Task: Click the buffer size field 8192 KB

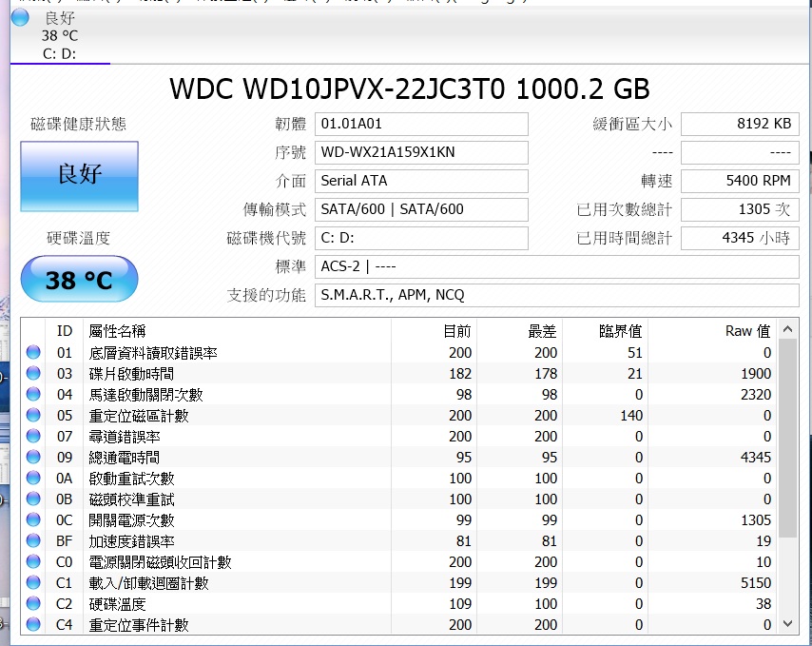Action: 740,124
